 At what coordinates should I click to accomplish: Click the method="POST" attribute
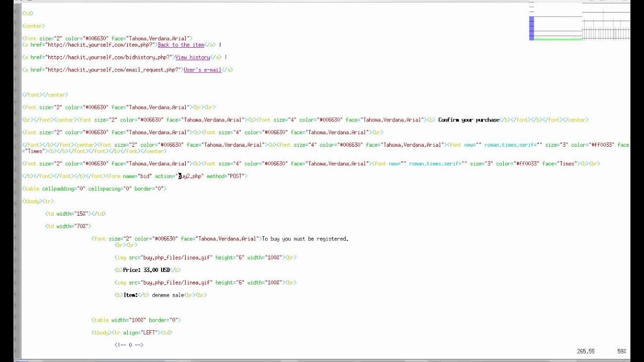point(225,176)
